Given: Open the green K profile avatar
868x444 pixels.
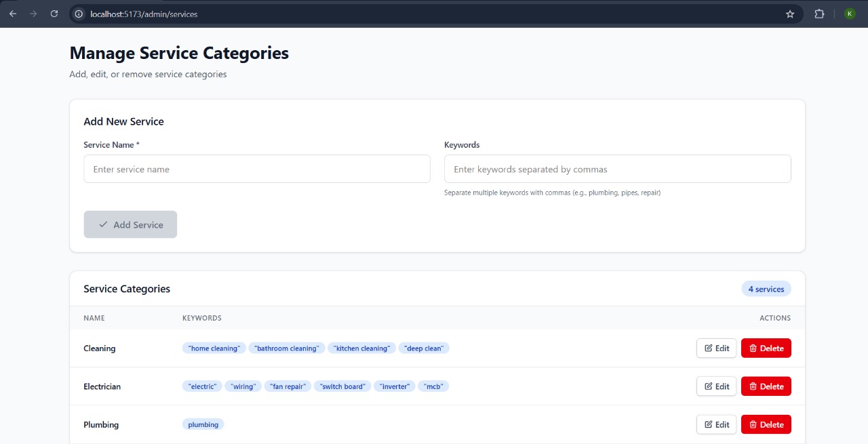Looking at the screenshot, I should point(850,14).
